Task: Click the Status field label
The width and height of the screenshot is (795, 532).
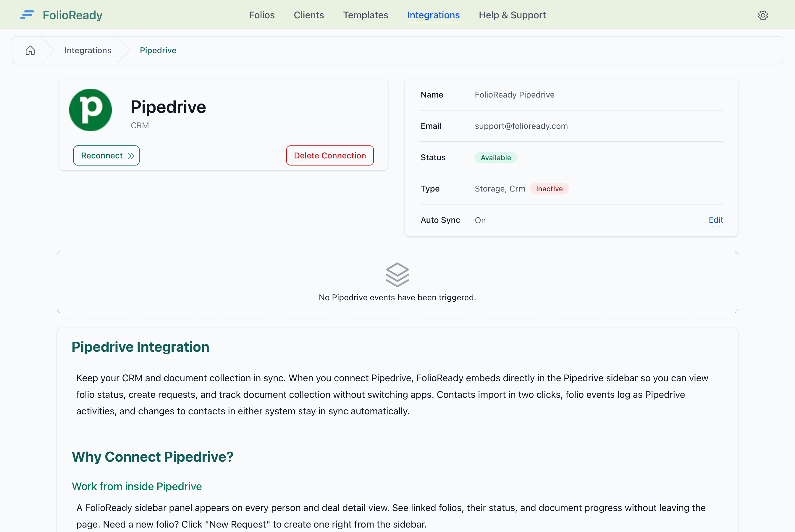Action: pos(433,158)
